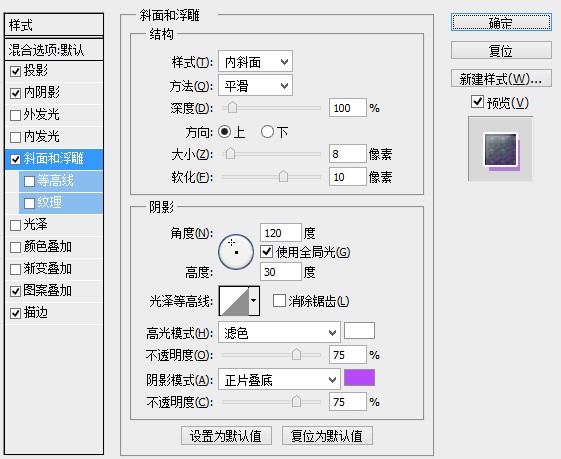Click the 设置为默认值 button
The image size is (561, 459).
tap(226, 435)
